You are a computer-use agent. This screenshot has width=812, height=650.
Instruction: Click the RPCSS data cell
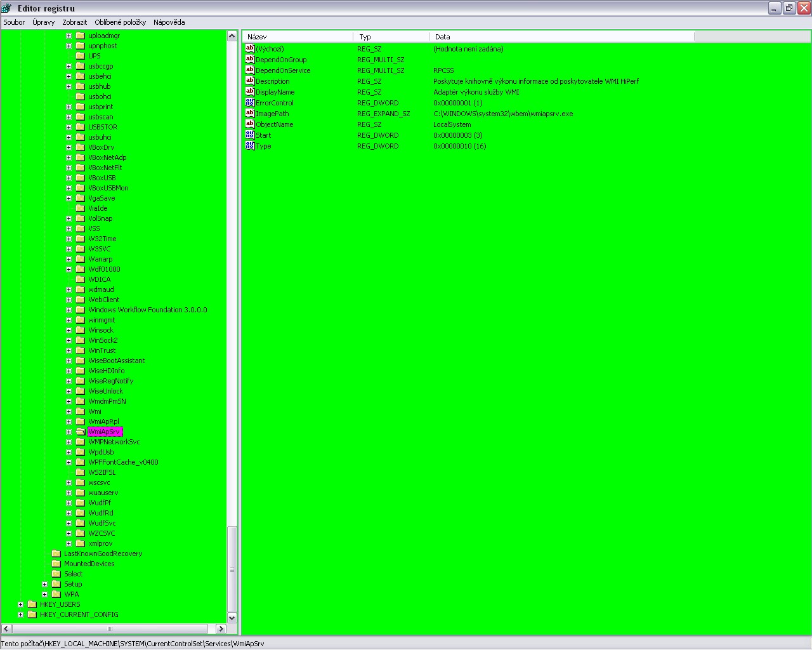[443, 70]
